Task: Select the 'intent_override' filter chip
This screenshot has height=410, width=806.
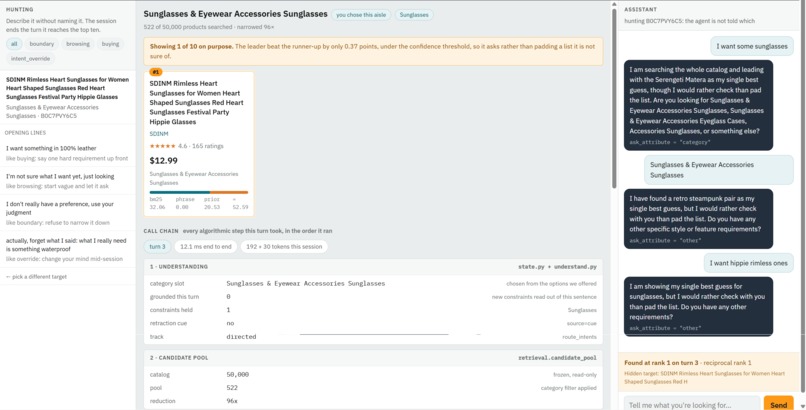Action: coord(30,59)
